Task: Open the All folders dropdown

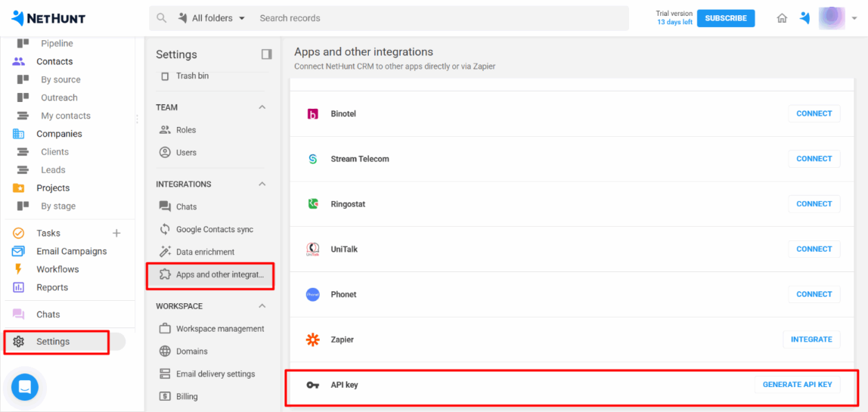Action: [212, 18]
